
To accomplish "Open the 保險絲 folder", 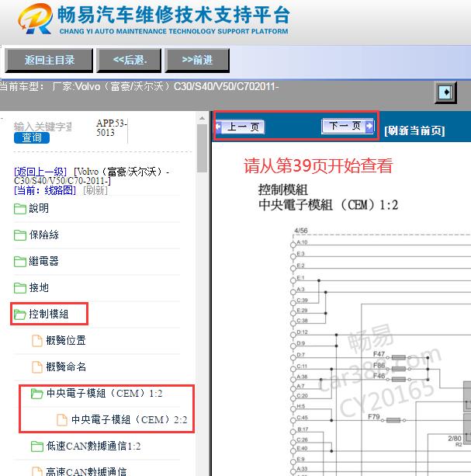I will point(44,235).
